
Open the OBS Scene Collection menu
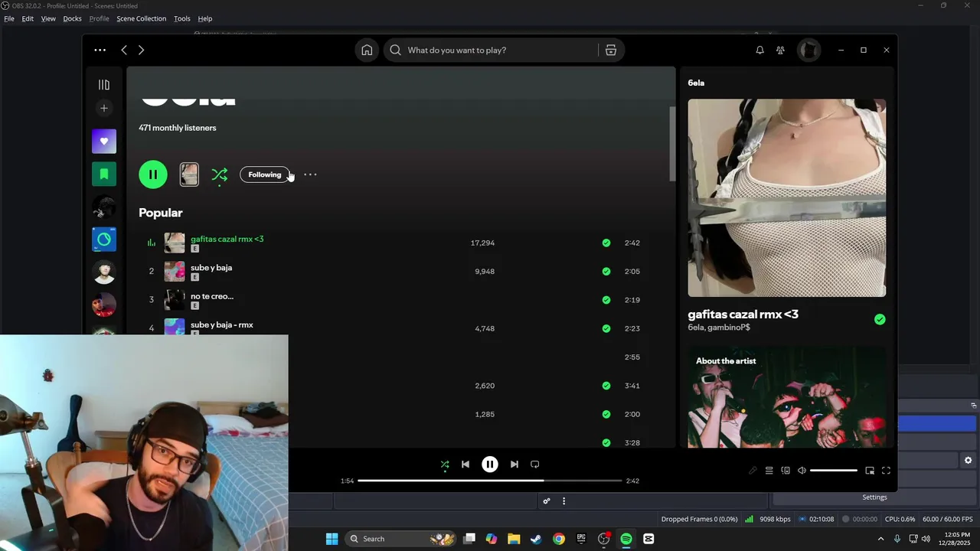(142, 18)
